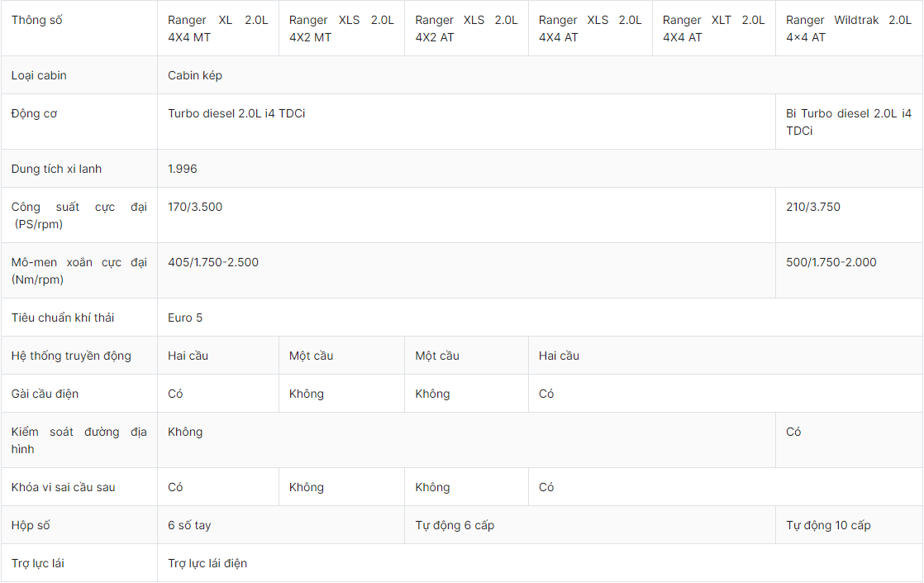
Task: Select the Ranger XLS 2.0L 4X2 MT header
Action: pyautogui.click(x=341, y=28)
